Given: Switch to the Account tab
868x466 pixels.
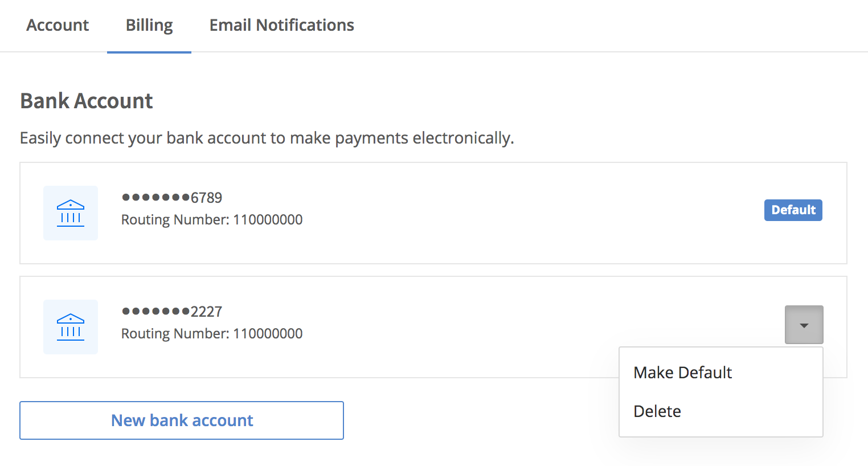Looking at the screenshot, I should click(58, 25).
